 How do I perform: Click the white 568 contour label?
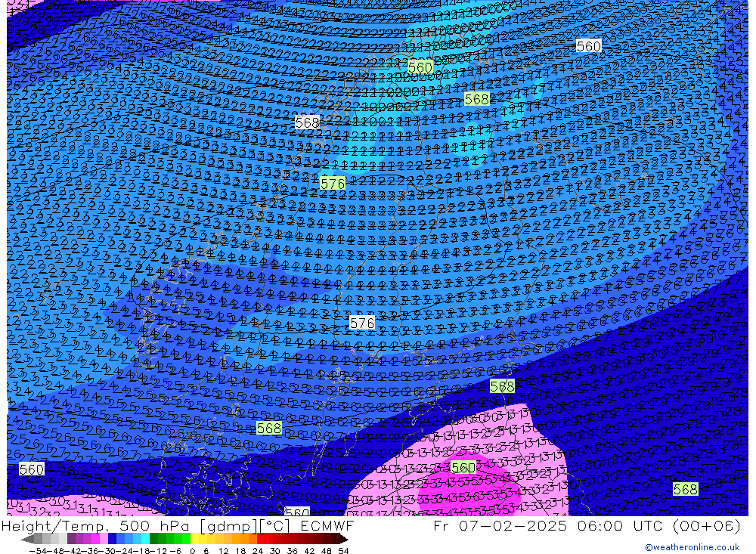(x=307, y=122)
